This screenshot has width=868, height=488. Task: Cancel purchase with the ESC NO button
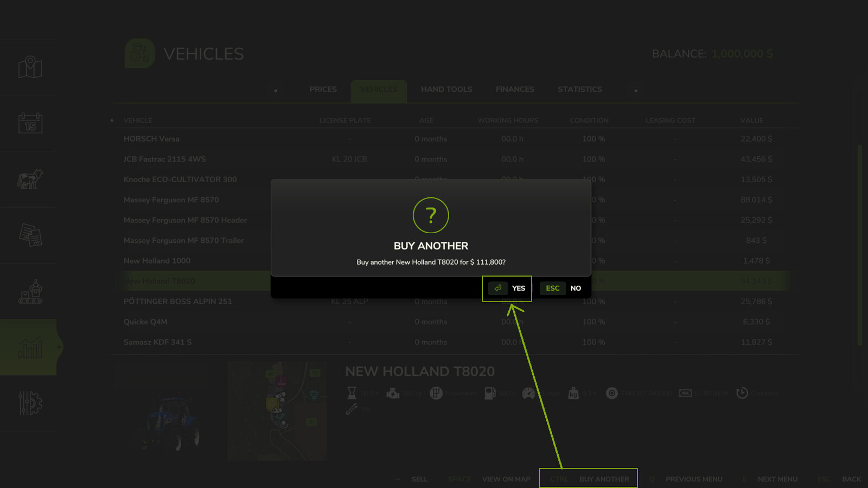(x=561, y=288)
